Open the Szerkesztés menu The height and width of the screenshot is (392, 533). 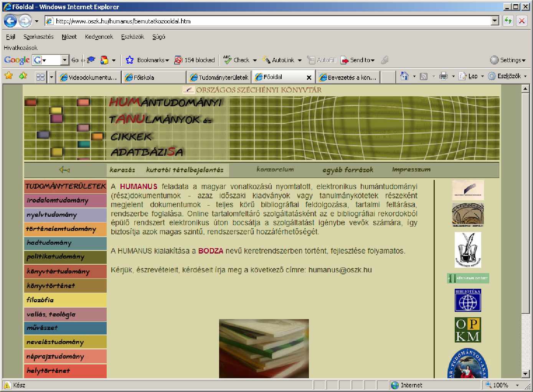pyautogui.click(x=38, y=37)
